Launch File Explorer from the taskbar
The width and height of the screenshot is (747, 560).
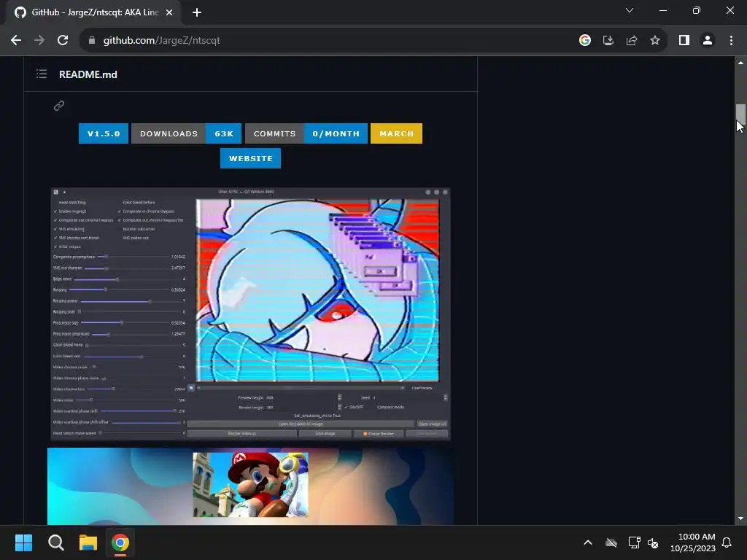click(x=88, y=542)
